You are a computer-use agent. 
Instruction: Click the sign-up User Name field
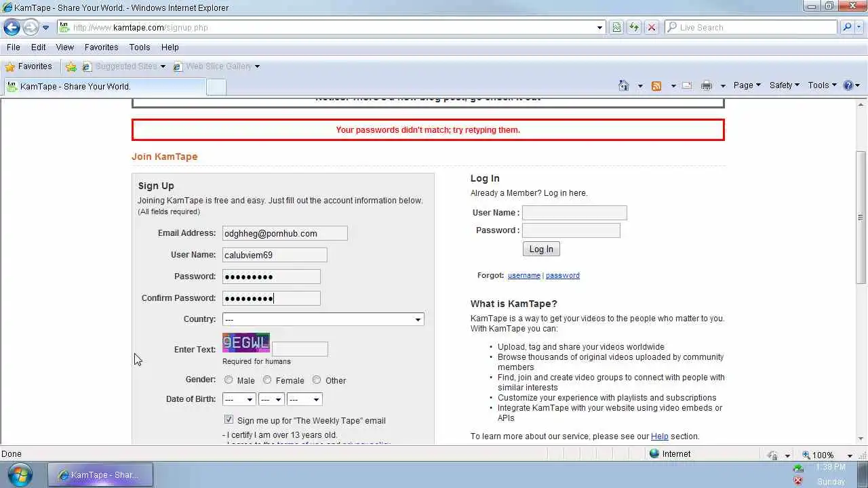coord(275,255)
